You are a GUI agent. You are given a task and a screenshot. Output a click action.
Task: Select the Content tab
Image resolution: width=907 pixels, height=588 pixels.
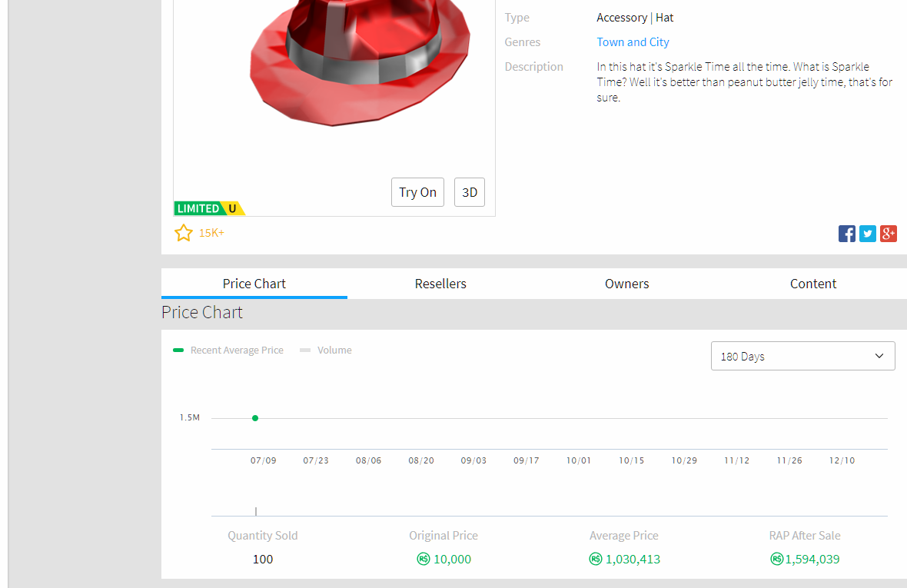pyautogui.click(x=812, y=284)
